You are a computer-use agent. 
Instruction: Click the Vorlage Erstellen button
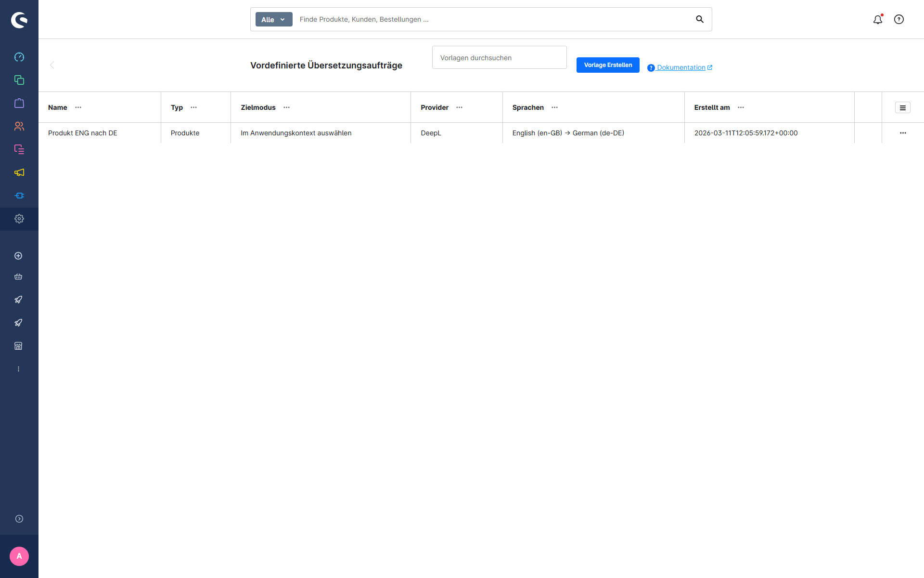[x=608, y=65]
